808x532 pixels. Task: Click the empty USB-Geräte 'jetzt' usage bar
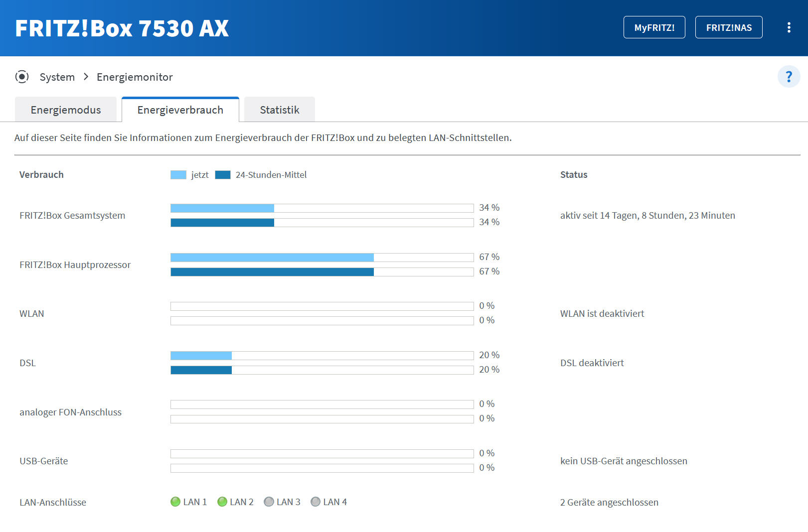(x=322, y=453)
